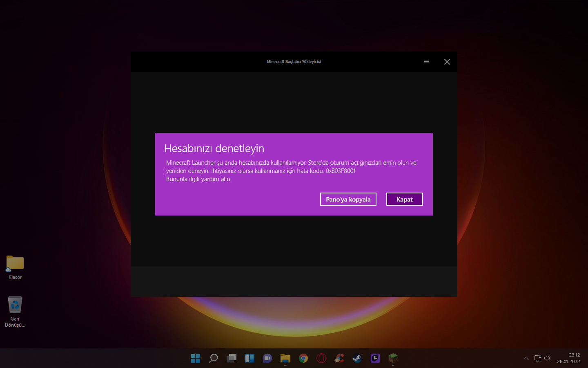Expand the hidden system tray icons
The width and height of the screenshot is (588, 368).
click(526, 358)
